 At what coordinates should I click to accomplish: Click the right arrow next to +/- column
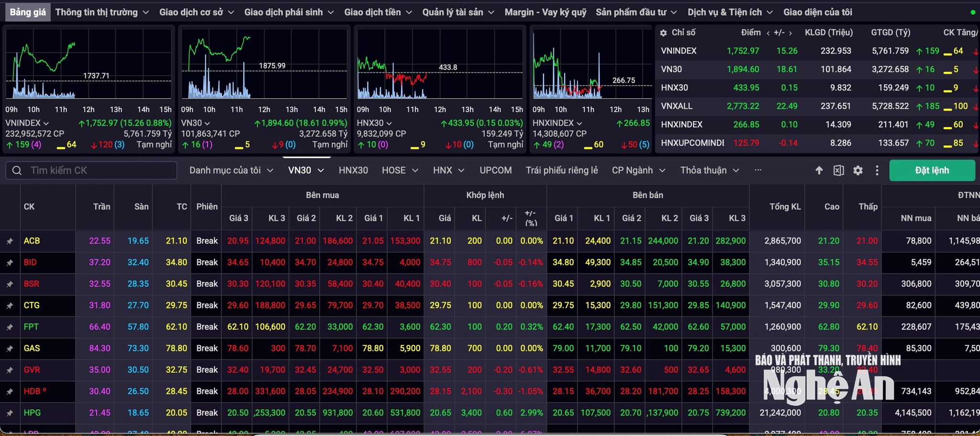coord(791,33)
